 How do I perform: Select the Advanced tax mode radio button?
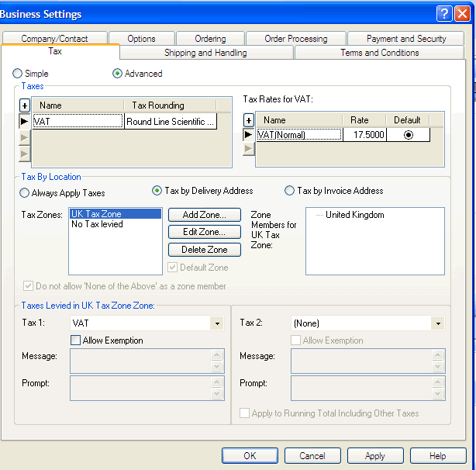pos(118,74)
